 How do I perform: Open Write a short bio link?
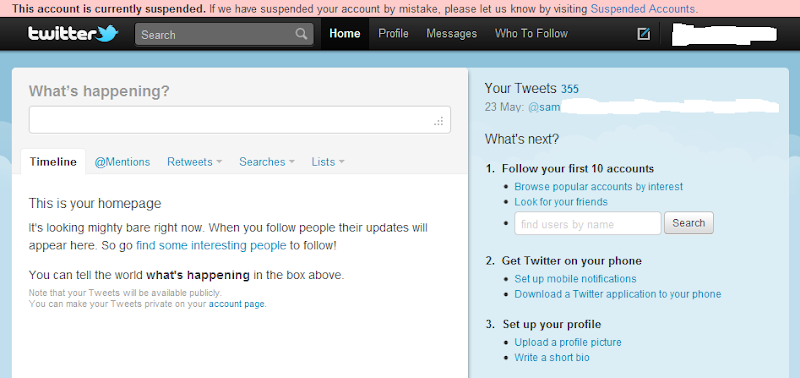point(552,358)
